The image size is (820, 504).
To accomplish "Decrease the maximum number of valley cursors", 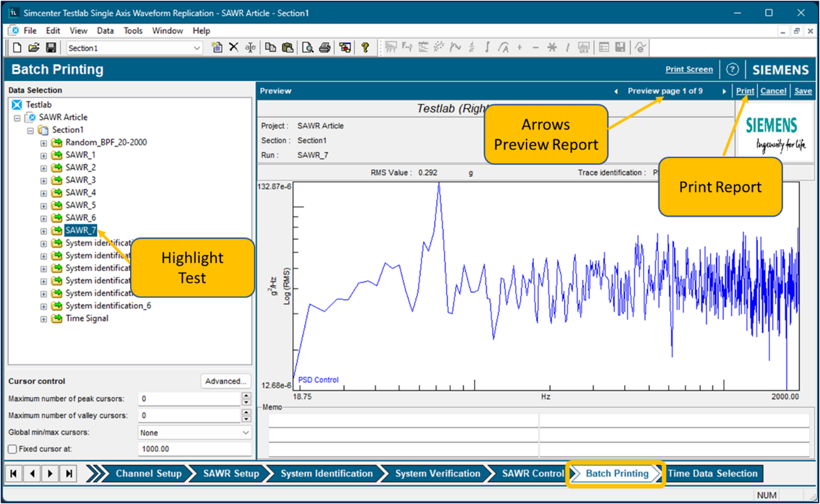I will (246, 419).
